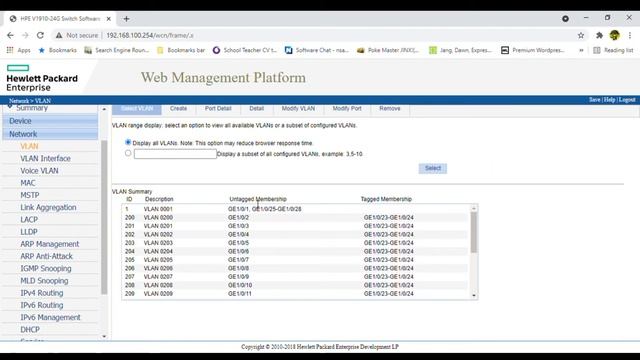Image resolution: width=640 pixels, height=360 pixels.
Task: Click the VLAN subset range input field
Action: [175, 154]
